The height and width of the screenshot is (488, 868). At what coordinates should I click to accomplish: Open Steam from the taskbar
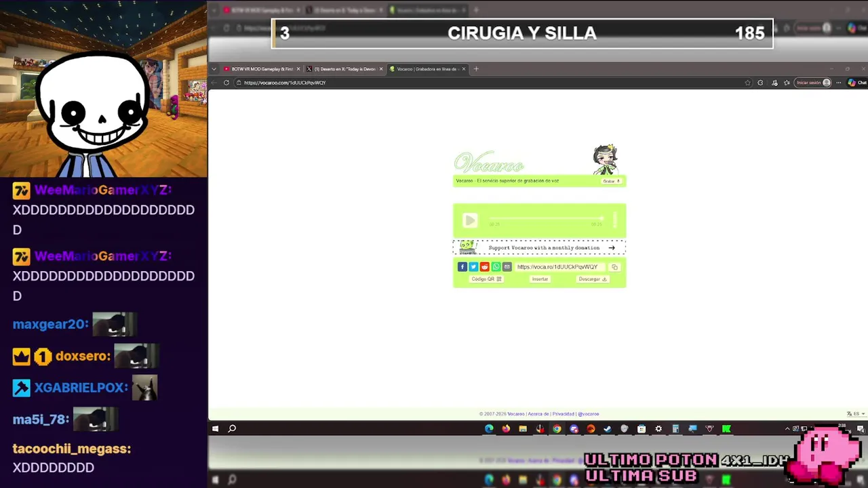coord(608,428)
